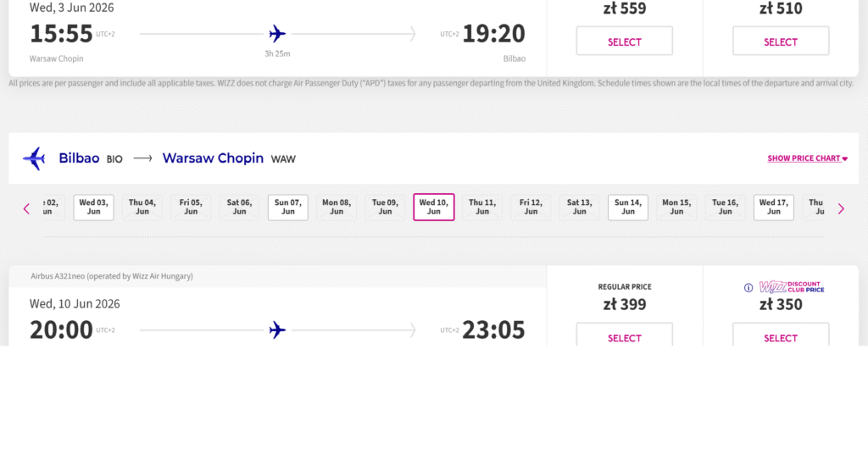Select the Sun 07 Jun date tab

click(x=288, y=208)
